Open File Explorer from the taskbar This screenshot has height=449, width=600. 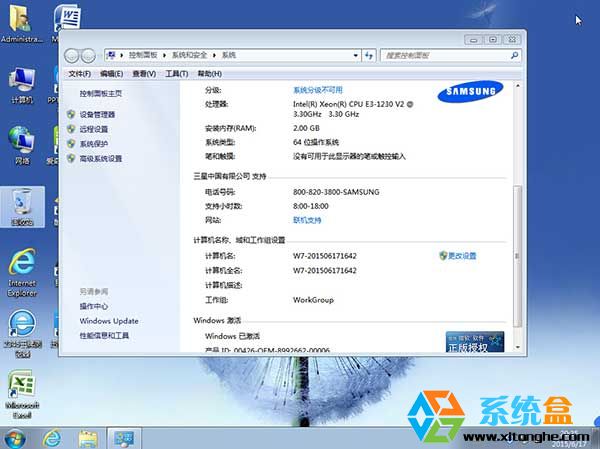(x=88, y=439)
